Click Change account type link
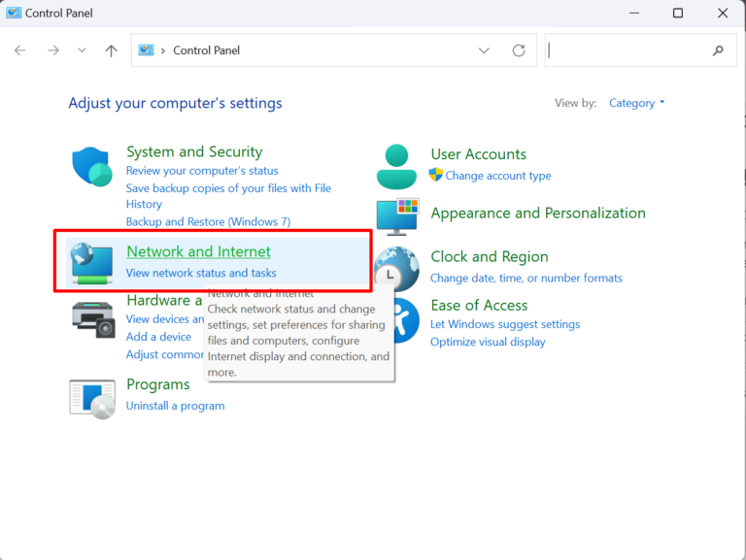The height and width of the screenshot is (560, 746). [x=498, y=176]
